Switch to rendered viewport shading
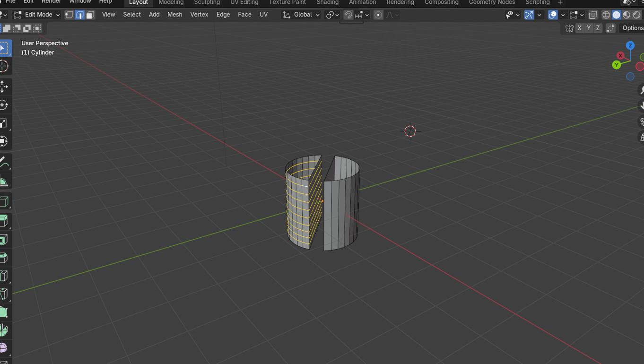The height and width of the screenshot is (364, 644). (x=637, y=15)
